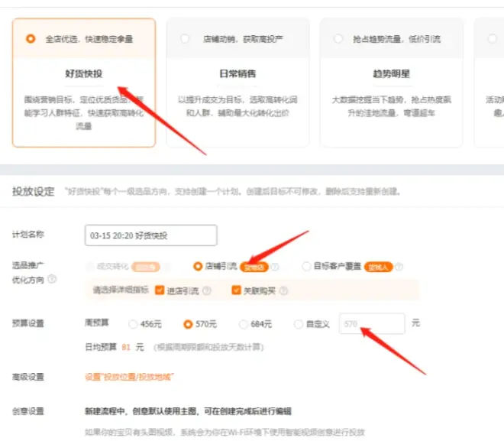This screenshot has height=441, width=504.
Task: Click the orange badge beside 目标客户覆盖
Action: (x=377, y=267)
